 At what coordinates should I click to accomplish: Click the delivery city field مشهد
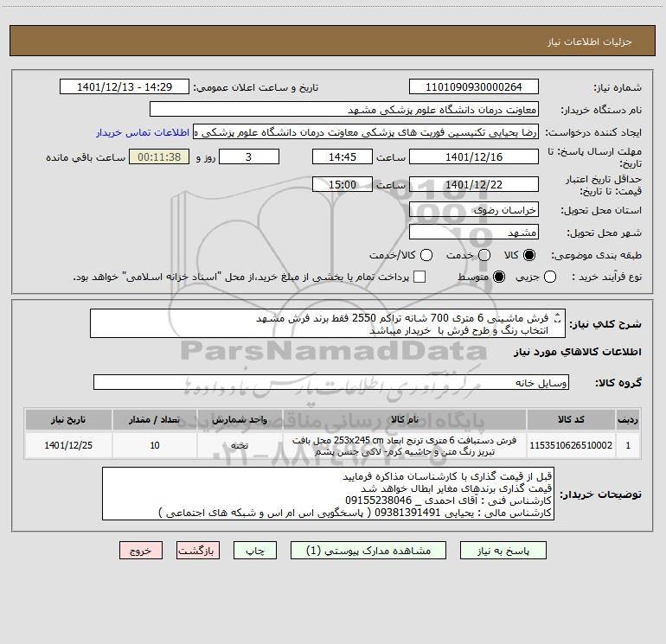[x=474, y=233]
